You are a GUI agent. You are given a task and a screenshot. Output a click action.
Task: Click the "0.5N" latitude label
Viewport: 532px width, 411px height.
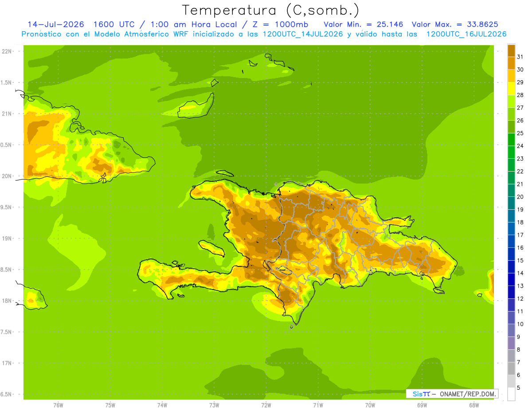point(6,145)
